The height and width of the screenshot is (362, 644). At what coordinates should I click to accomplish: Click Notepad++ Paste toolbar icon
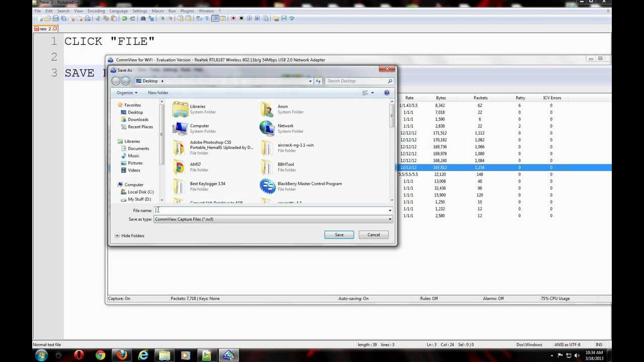[114, 18]
